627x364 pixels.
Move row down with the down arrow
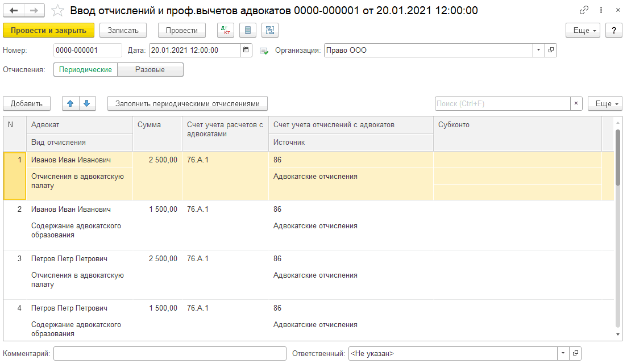[87, 103]
